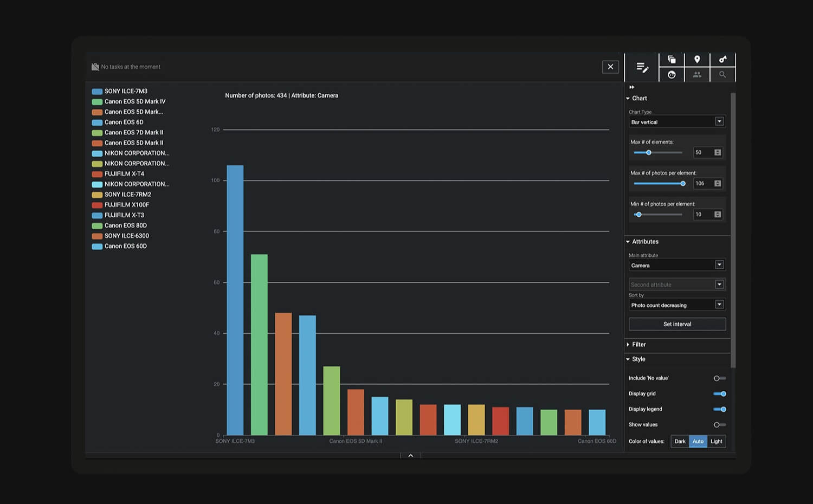Click the SONY ILCE-7RM2 legend entry
Screen dimensions: 813x504
(121, 195)
